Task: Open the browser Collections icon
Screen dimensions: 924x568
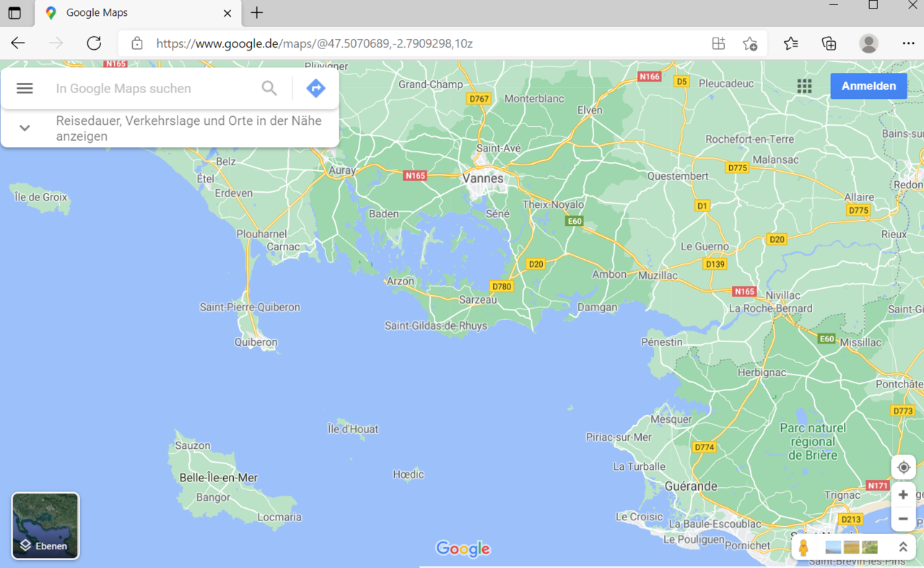Action: click(829, 43)
